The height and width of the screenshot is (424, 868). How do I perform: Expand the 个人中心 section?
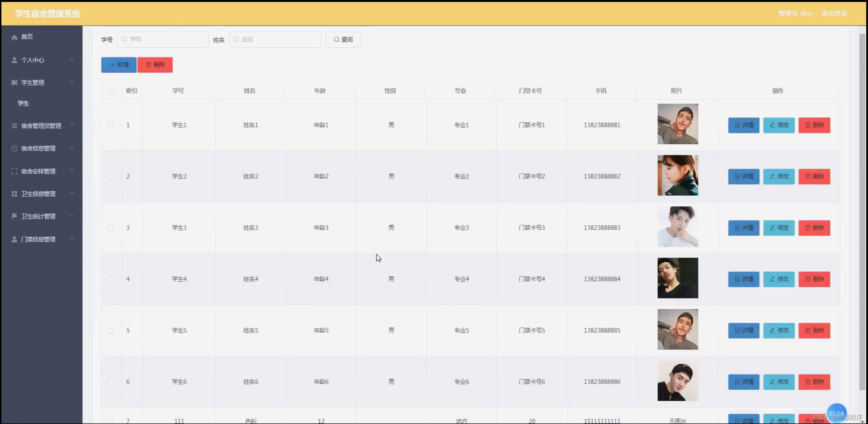click(x=72, y=60)
